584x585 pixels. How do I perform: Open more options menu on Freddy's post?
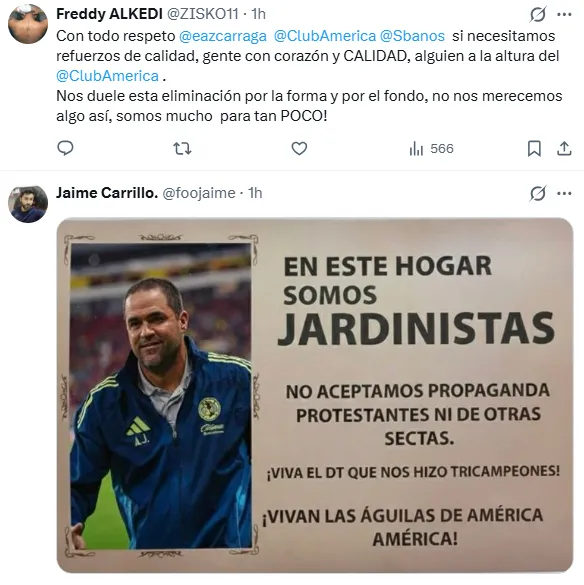pos(564,15)
